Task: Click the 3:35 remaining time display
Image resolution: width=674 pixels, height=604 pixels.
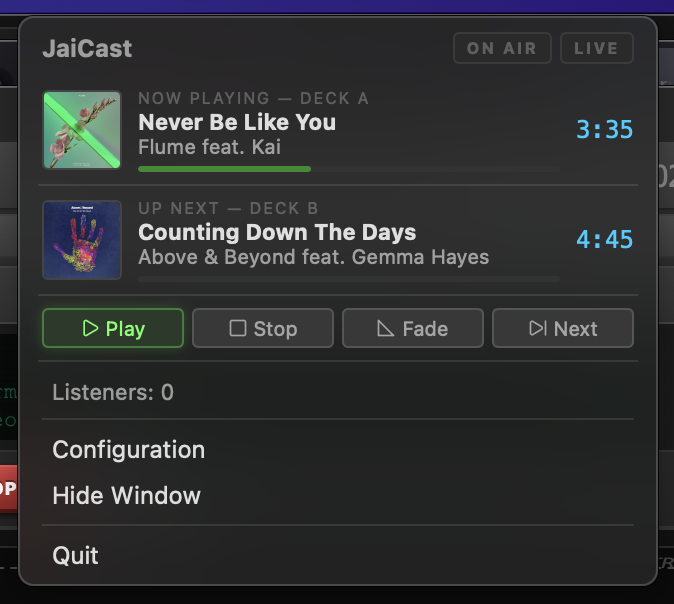Action: pyautogui.click(x=604, y=130)
